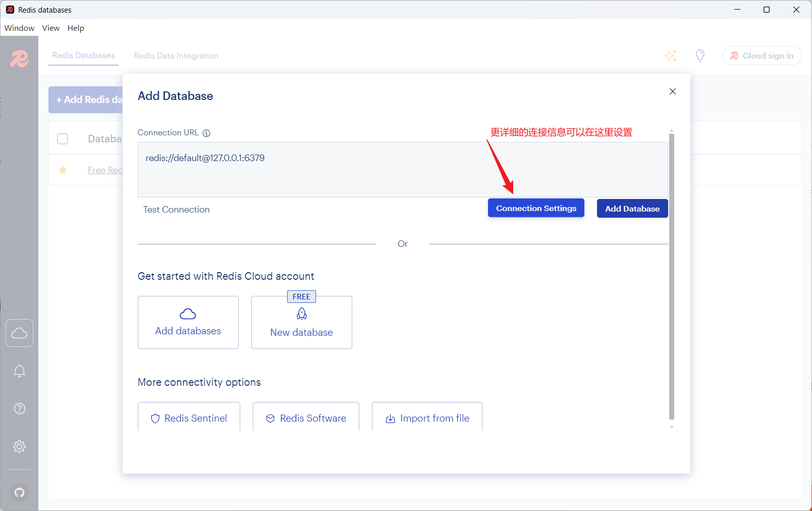Open the View menu
The width and height of the screenshot is (812, 511).
click(51, 28)
